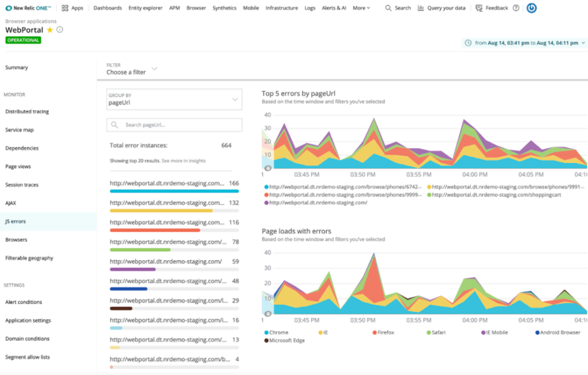Open Service map in sidebar
Image resolution: width=588 pixels, height=375 pixels.
20,130
